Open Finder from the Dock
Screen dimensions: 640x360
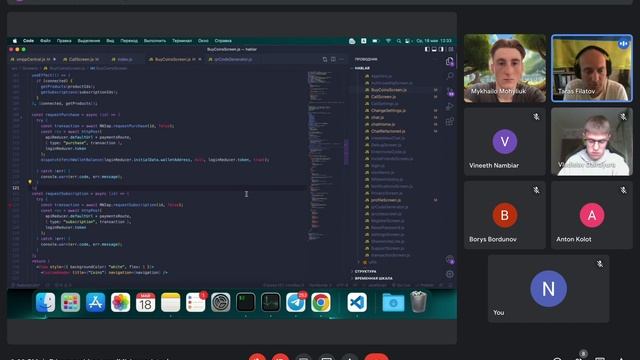[45, 302]
